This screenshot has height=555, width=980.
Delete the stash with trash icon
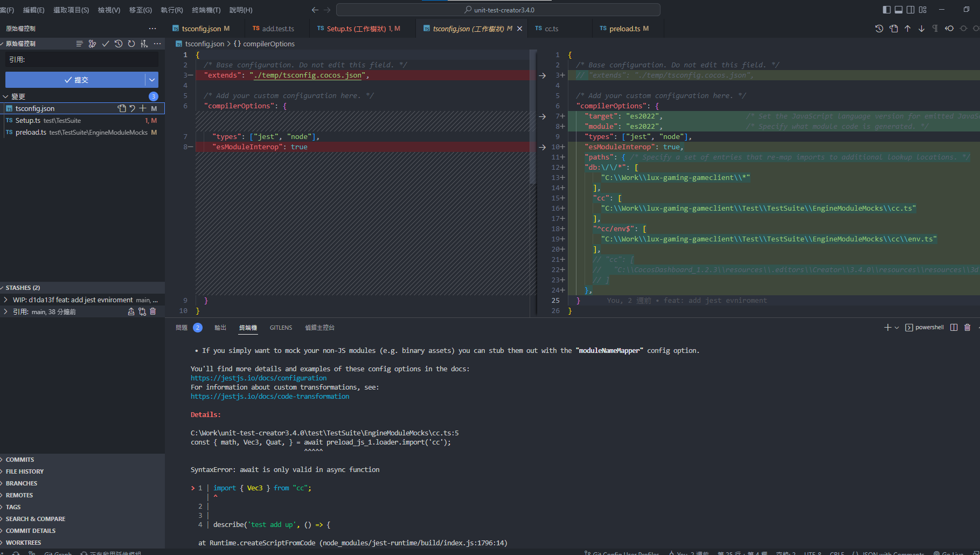pos(153,311)
